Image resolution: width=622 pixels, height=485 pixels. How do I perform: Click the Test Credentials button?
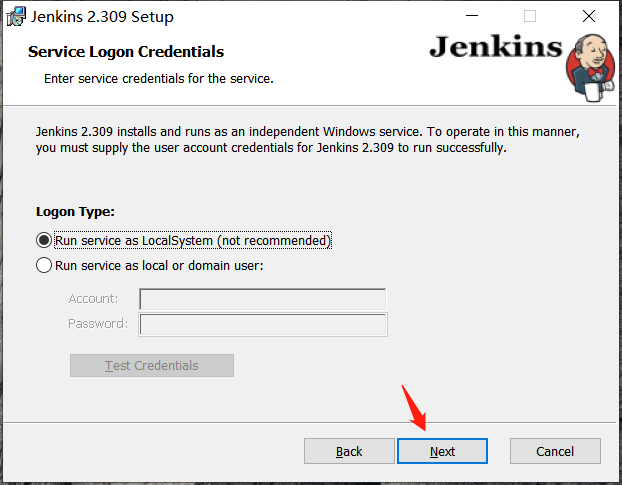(152, 366)
